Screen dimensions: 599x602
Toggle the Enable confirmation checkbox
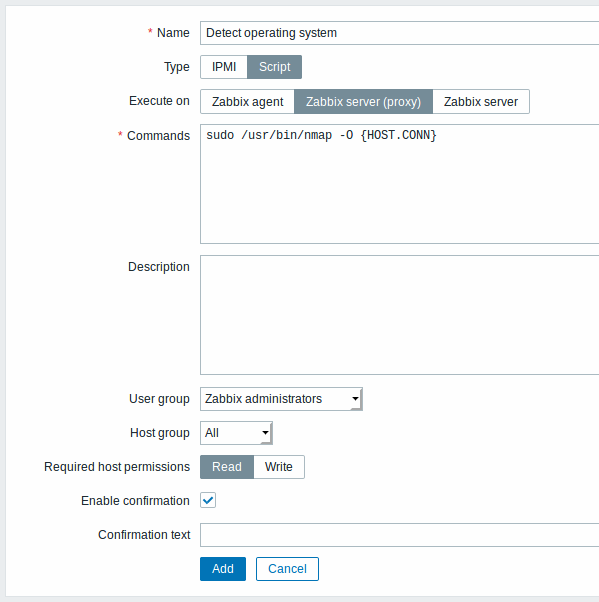pos(208,500)
